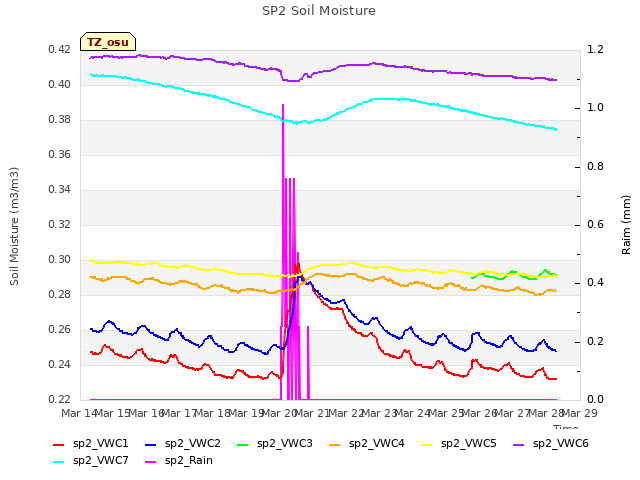Toggle sp2_VWC3 legend entry
Screen dimensions: 640x480
(275, 443)
